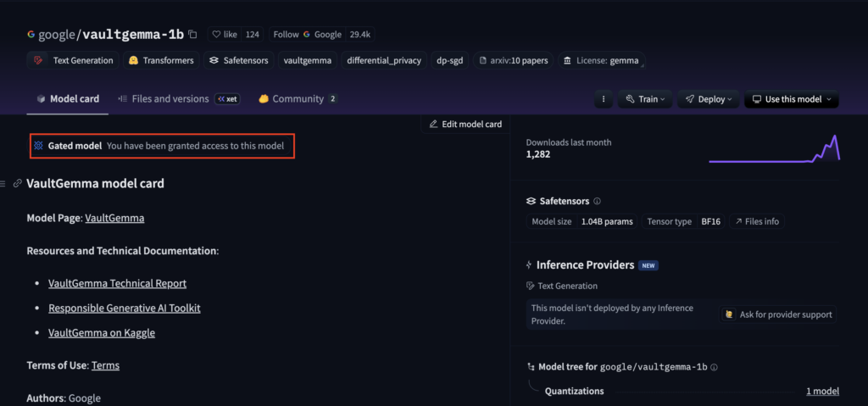
Task: Click the Inference Providers lightning icon
Action: [x=529, y=264]
